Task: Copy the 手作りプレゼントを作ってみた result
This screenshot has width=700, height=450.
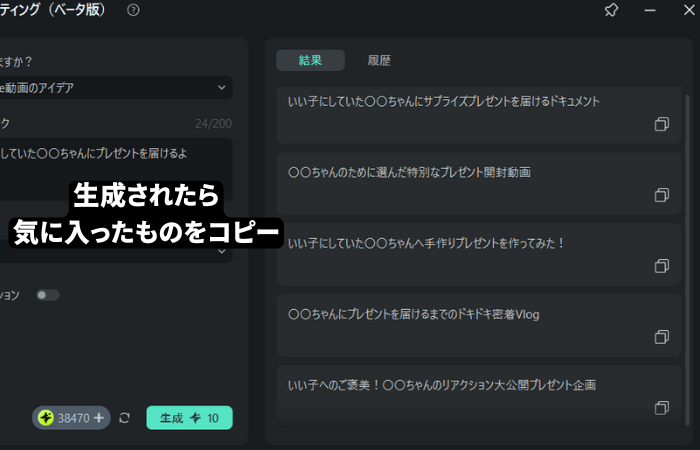Action: (662, 266)
